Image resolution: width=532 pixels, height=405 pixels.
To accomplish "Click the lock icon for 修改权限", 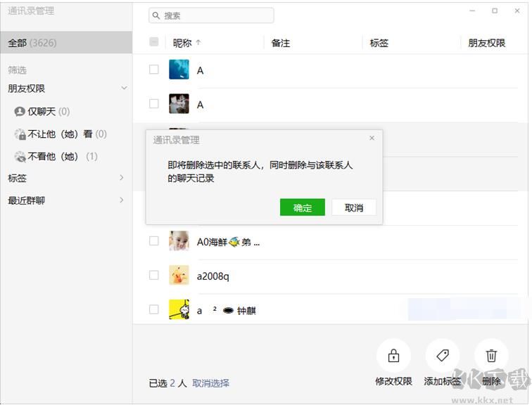I will click(x=393, y=356).
